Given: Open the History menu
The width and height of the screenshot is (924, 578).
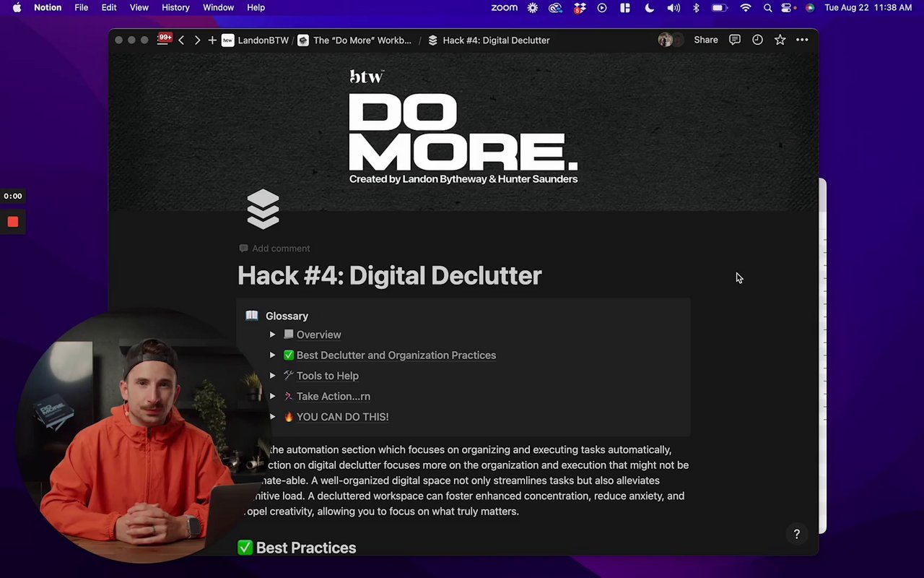Looking at the screenshot, I should [x=175, y=7].
